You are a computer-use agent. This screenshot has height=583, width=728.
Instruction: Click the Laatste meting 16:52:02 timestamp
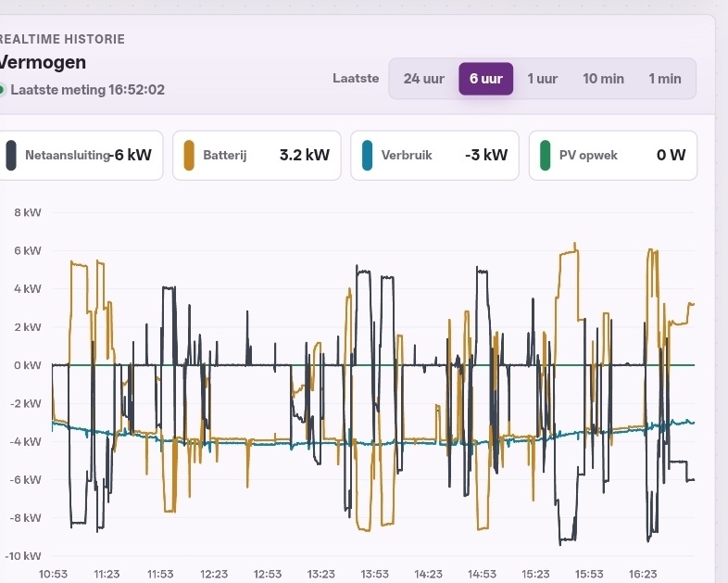point(87,90)
